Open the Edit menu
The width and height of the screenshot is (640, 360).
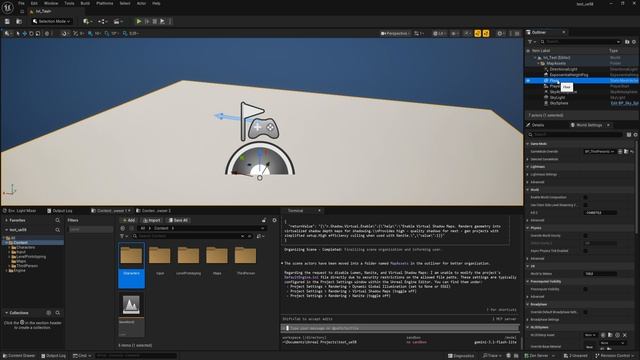coord(34,3)
